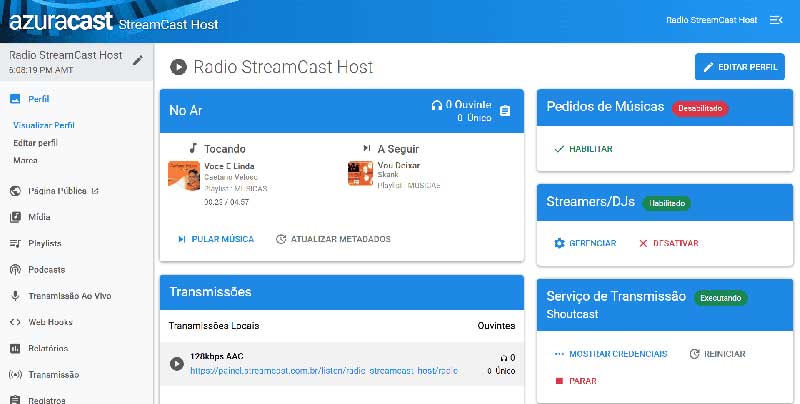Viewport: 800px width, 404px height.
Task: Select Visualizar Perfil in sidebar
Action: (44, 125)
